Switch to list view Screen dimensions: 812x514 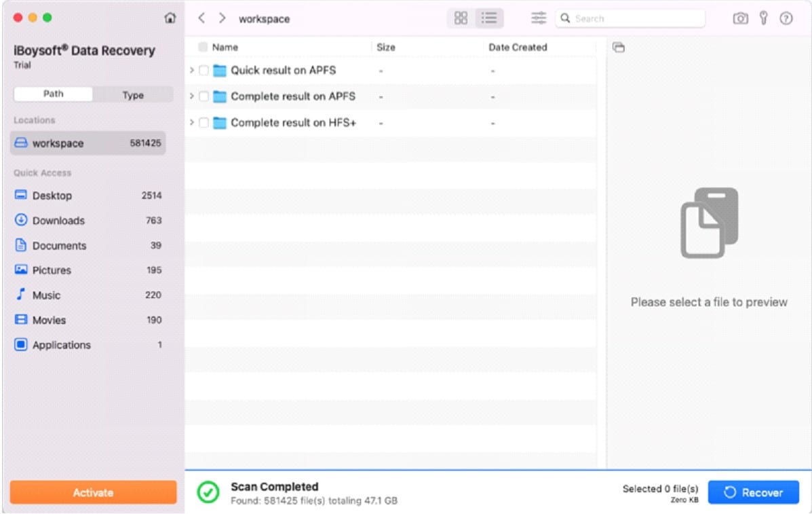pos(488,18)
